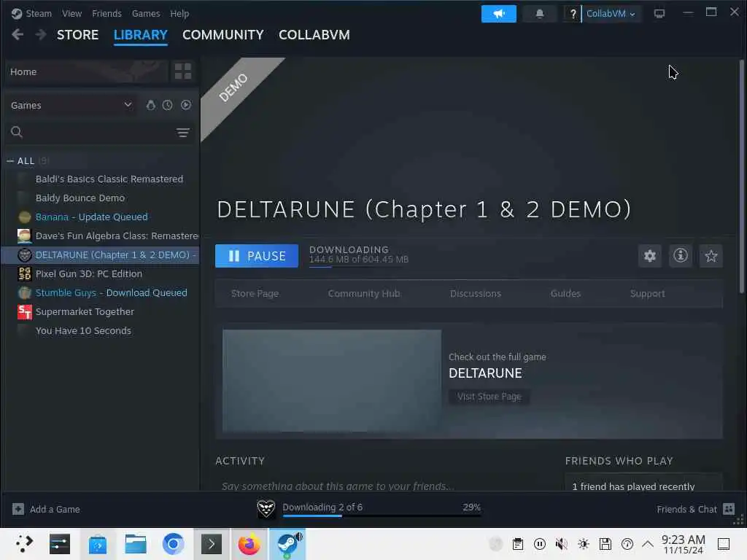Open the COLLABVM profile tab
Screen dimensions: 747x560
point(314,35)
